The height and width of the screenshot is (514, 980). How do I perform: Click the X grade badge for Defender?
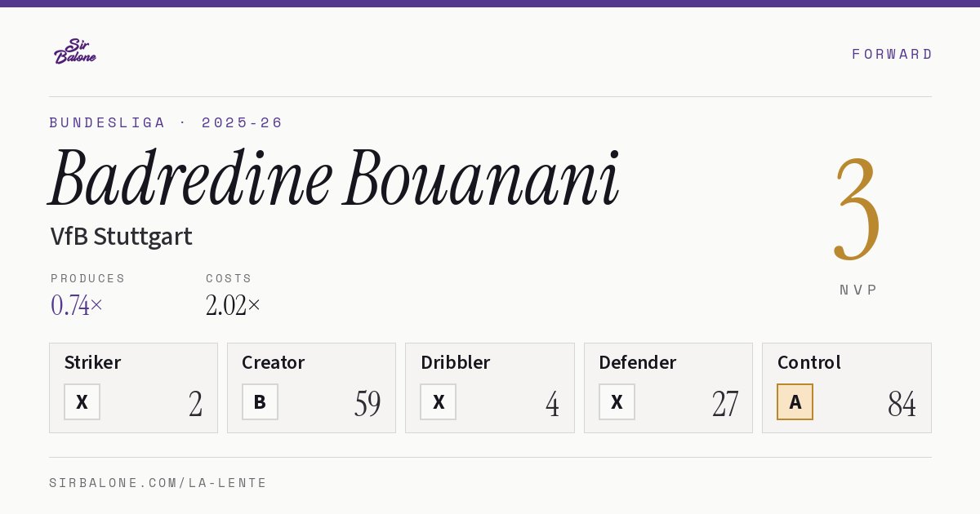617,402
